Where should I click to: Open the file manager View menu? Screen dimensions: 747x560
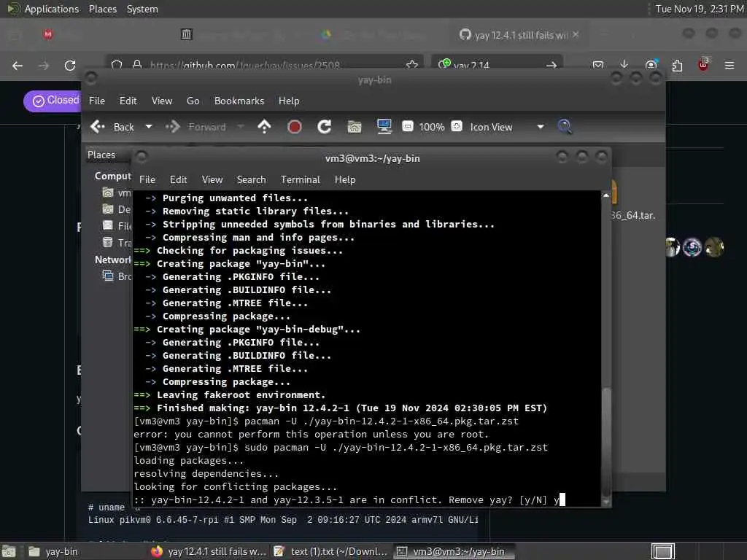[x=162, y=101]
